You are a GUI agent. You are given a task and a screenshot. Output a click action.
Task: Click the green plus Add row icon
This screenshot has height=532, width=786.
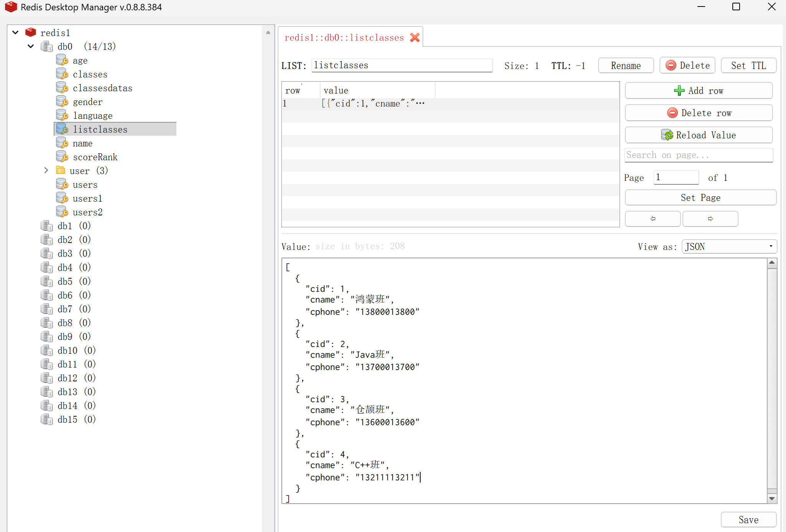[679, 91]
